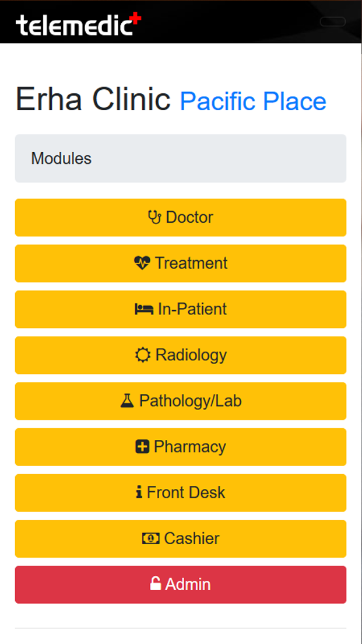Image resolution: width=362 pixels, height=644 pixels.
Task: Click the Radiology sun-shaped icon
Action: pos(143,355)
